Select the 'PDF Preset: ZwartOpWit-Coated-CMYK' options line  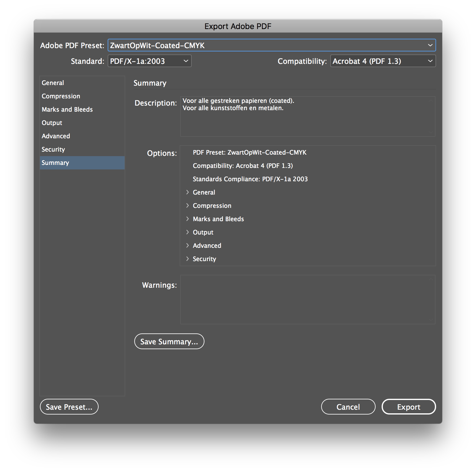[x=308, y=152]
